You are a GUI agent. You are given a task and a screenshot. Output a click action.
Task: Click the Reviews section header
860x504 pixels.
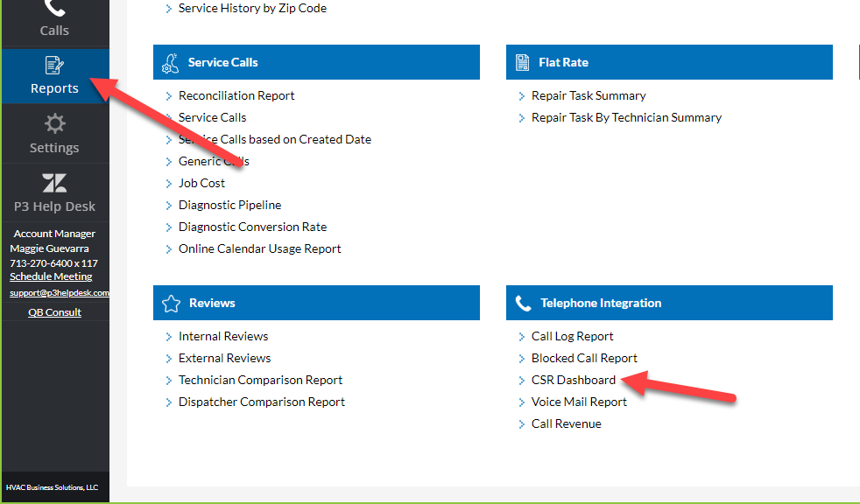[x=316, y=303]
